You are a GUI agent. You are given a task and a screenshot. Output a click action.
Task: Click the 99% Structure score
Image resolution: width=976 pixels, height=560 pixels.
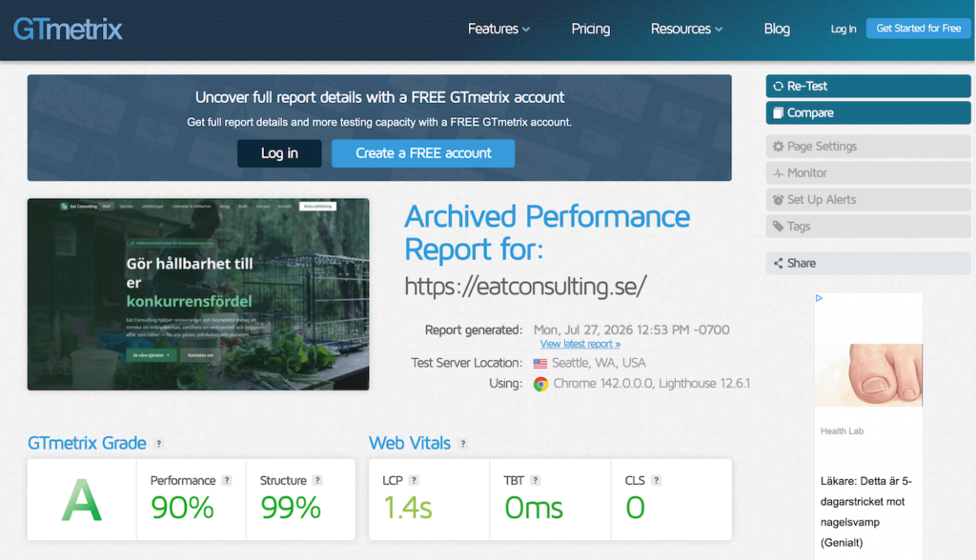tap(291, 508)
